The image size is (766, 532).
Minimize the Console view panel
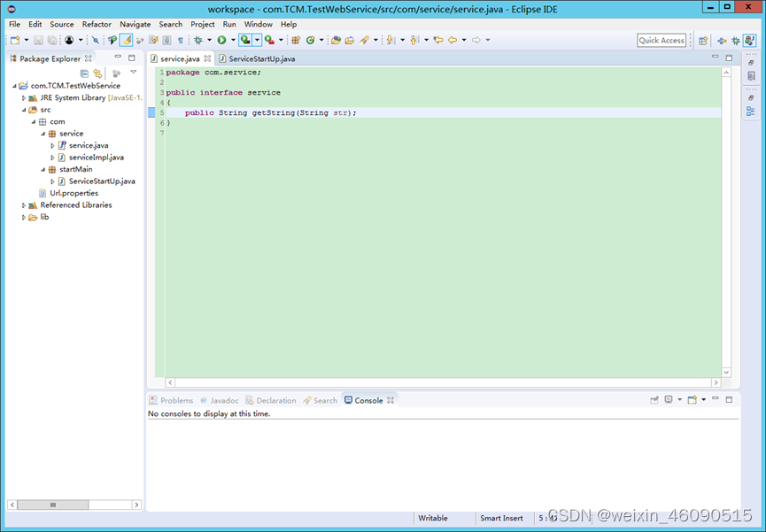pyautogui.click(x=716, y=399)
